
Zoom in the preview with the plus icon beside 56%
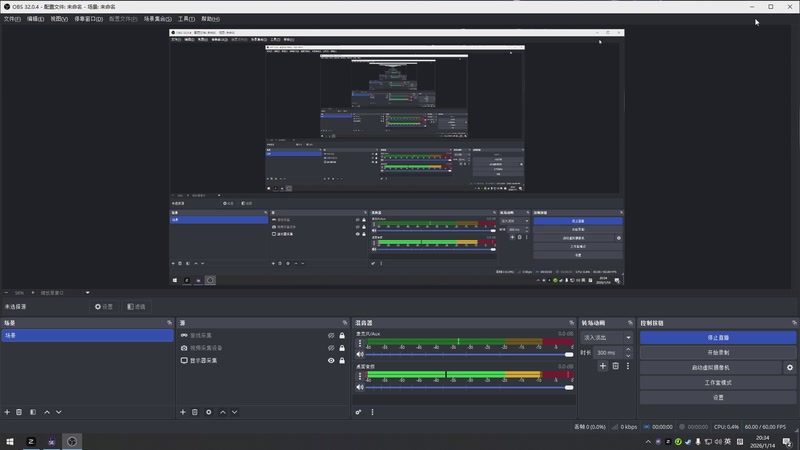click(x=33, y=293)
